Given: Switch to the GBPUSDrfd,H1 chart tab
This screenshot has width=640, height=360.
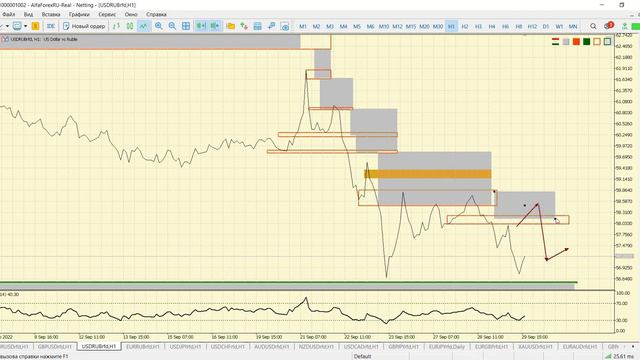Looking at the screenshot, I should point(54,347).
